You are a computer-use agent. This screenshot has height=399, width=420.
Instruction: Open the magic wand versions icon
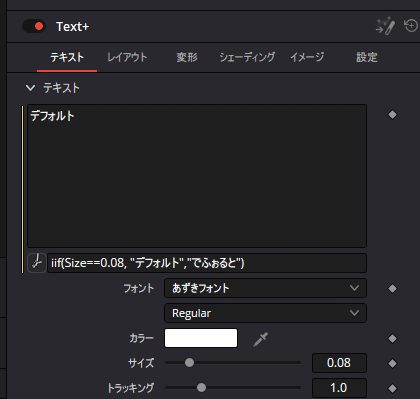[385, 26]
